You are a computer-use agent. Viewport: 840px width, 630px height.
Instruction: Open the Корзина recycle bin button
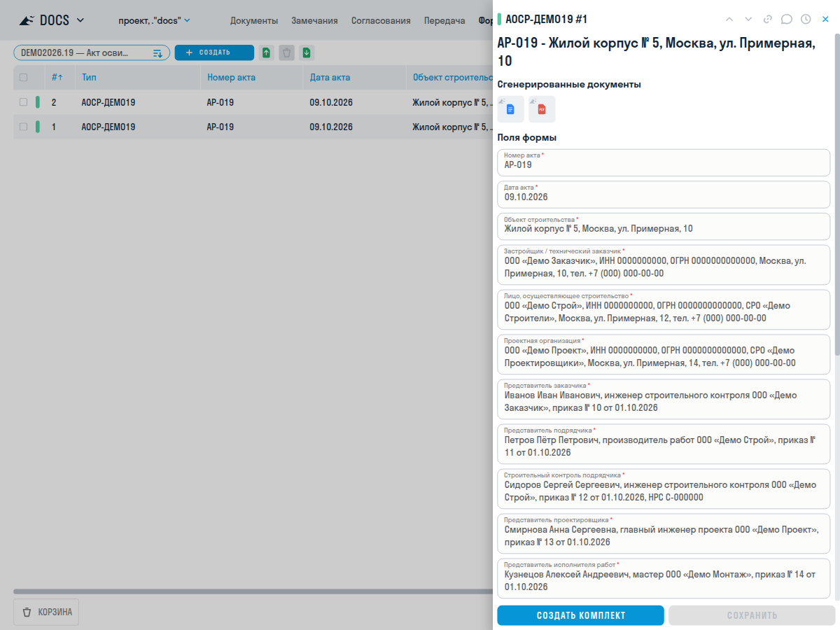click(x=47, y=612)
